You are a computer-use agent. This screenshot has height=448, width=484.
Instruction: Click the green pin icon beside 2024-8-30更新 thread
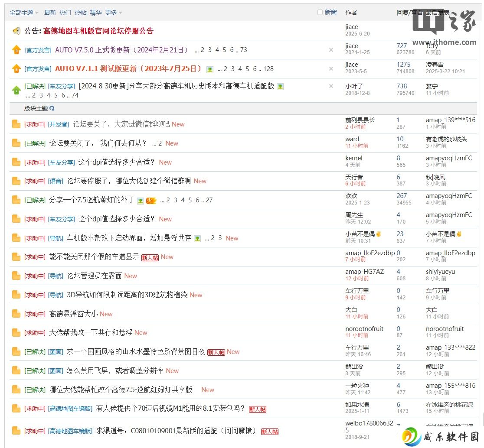[x=16, y=91]
